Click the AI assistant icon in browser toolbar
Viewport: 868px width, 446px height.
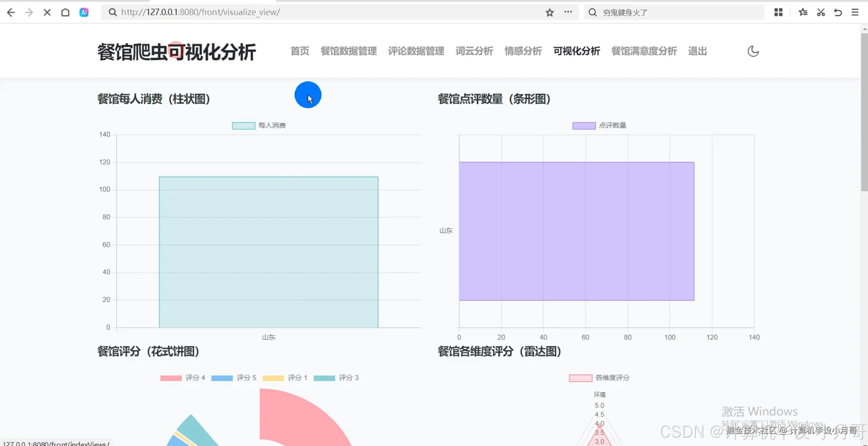[x=84, y=12]
